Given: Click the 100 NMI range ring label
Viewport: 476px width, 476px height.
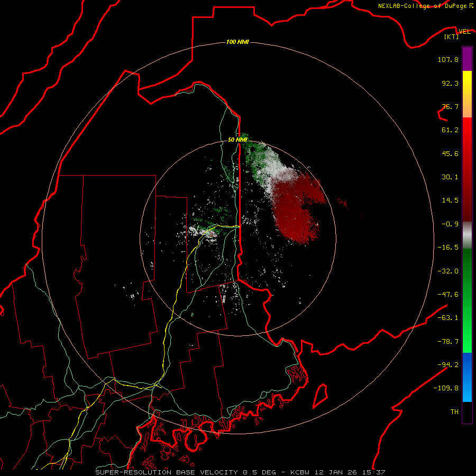Looking at the screenshot, I should point(237,42).
